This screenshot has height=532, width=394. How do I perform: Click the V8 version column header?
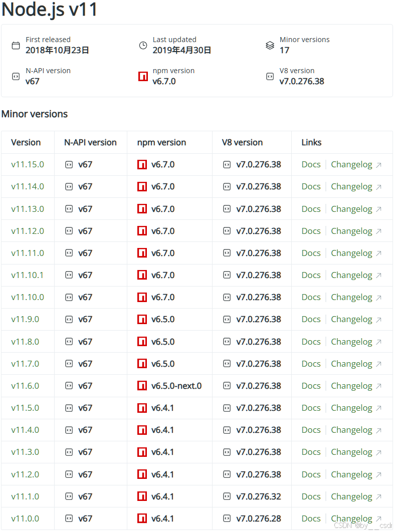click(x=242, y=142)
